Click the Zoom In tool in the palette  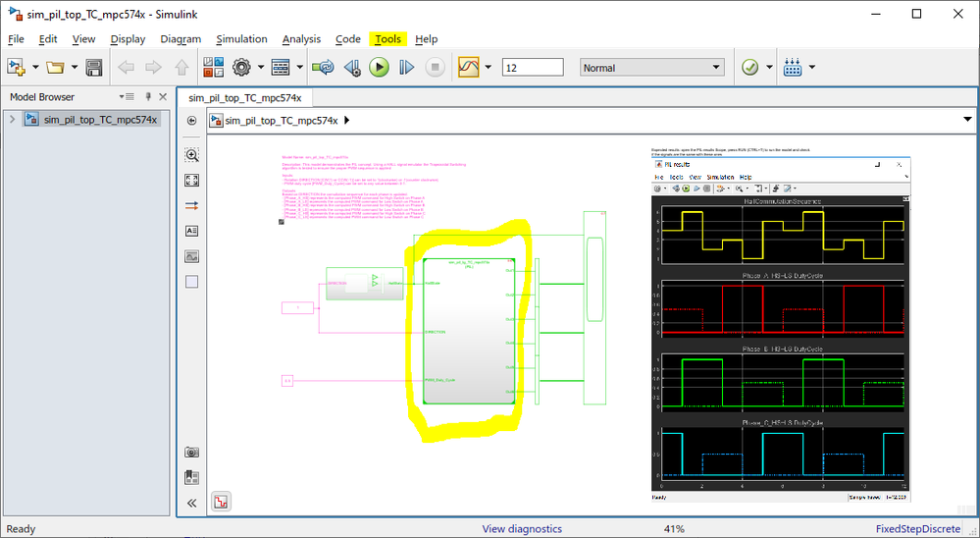[x=192, y=155]
